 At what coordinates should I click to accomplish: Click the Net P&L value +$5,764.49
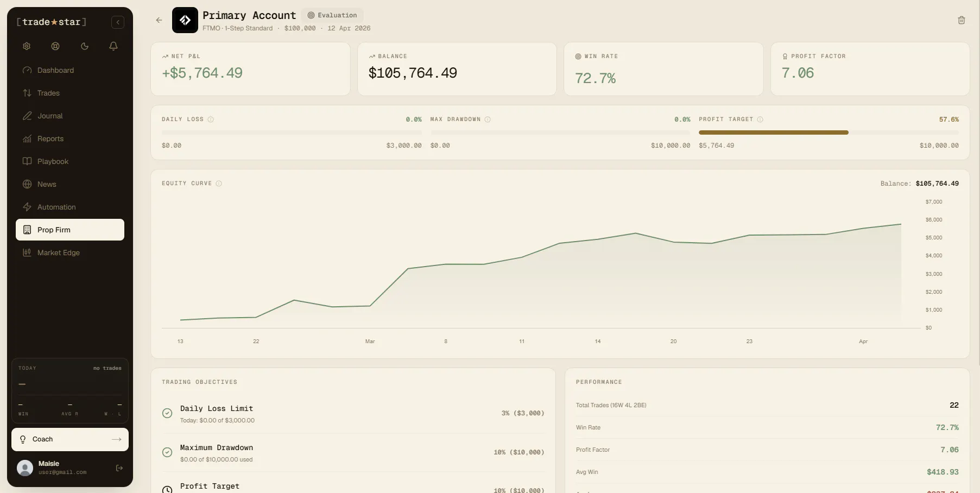tap(202, 73)
